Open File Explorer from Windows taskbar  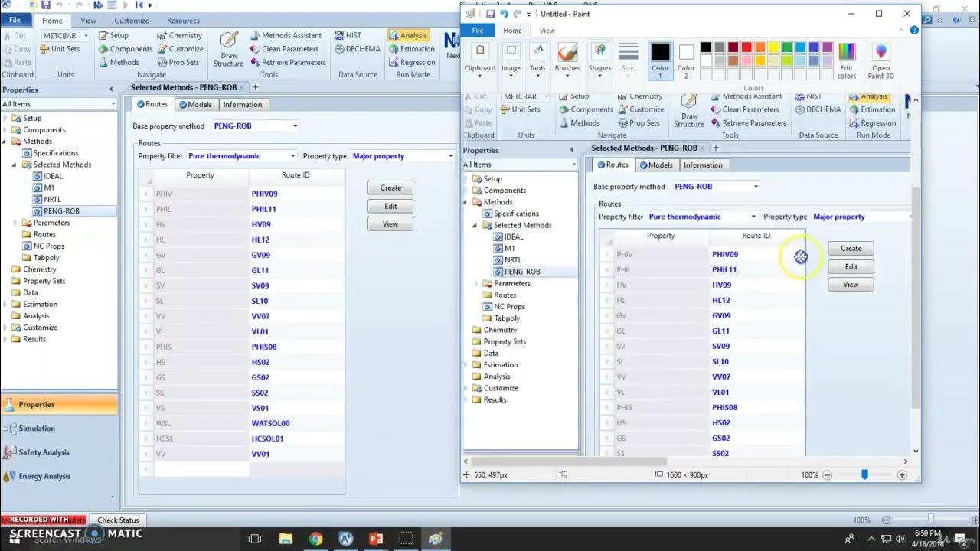point(286,539)
